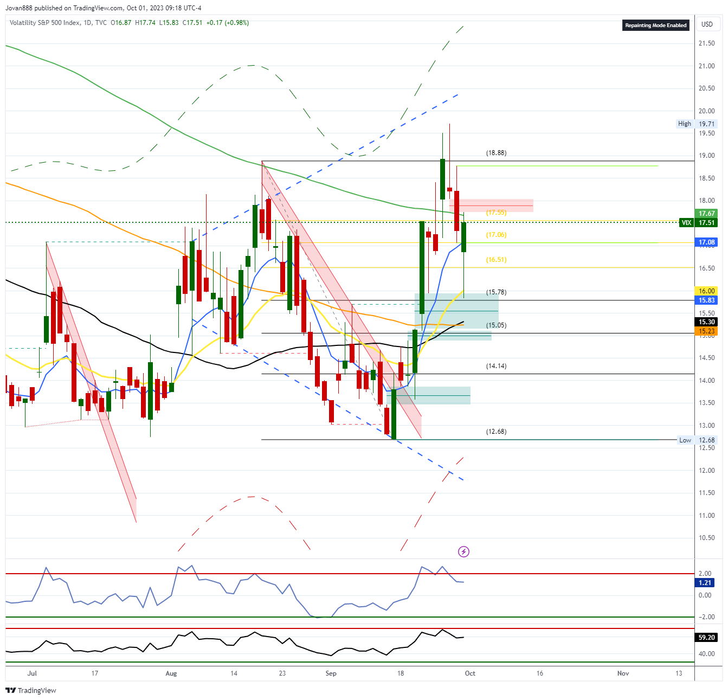Click the blue 17.08 price axis label
Screen dimensions: 728x700
coord(706,242)
